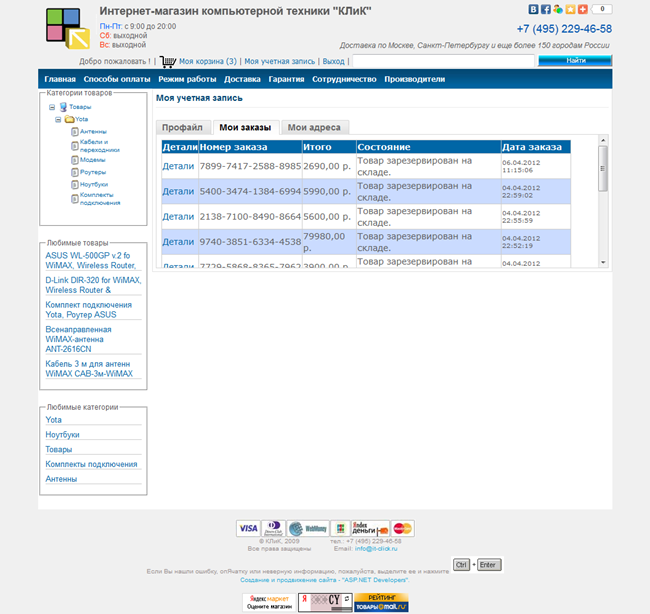Click the info@it-click.ru email link
The height and width of the screenshot is (614, 650).
(x=376, y=548)
